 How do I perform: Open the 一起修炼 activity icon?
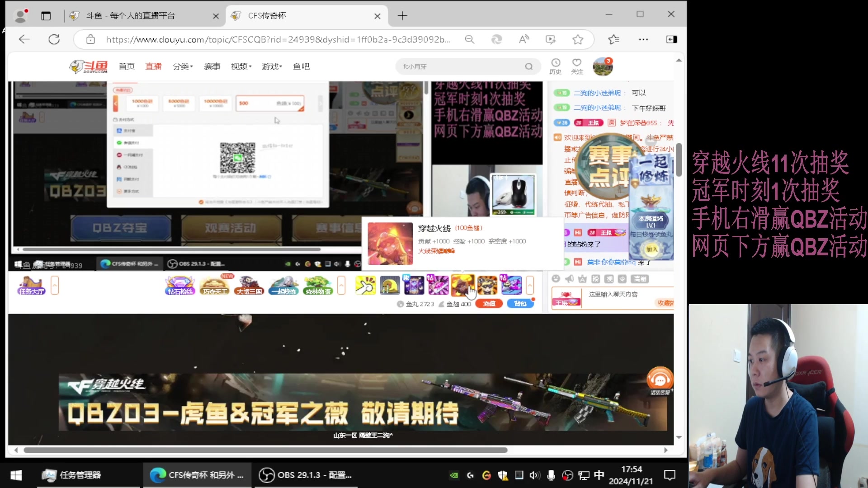(283, 286)
